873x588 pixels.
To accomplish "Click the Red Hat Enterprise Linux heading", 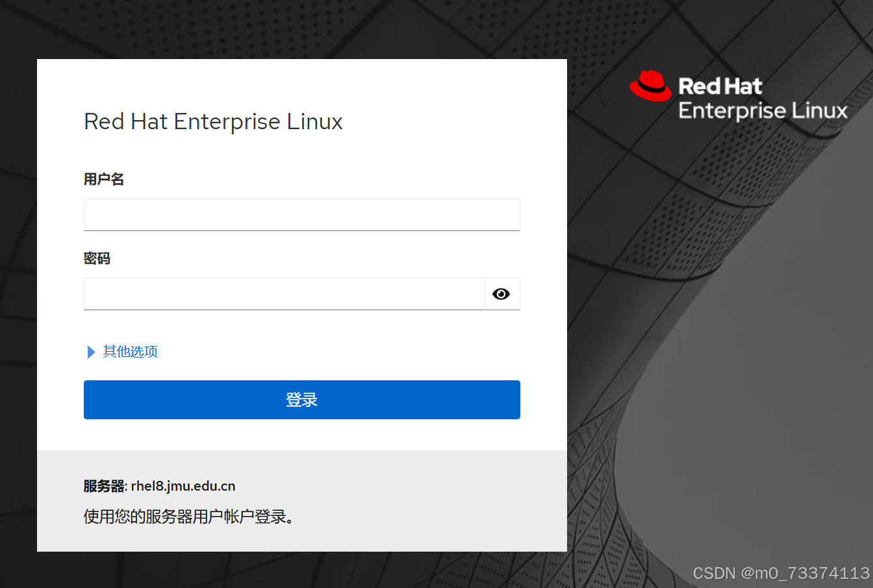I will 213,121.
